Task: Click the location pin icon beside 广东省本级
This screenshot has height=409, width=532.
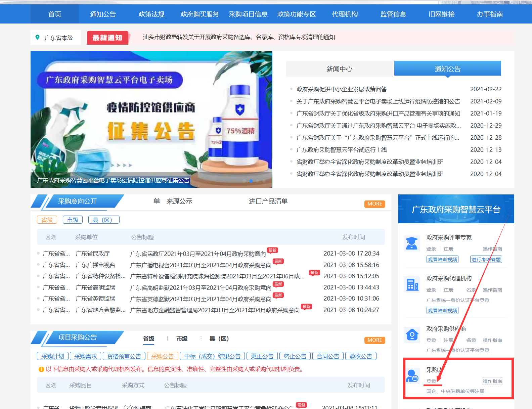Action: [38, 37]
